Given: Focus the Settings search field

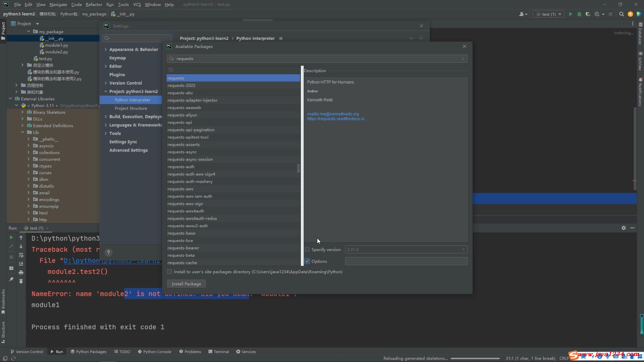Looking at the screenshot, I should pyautogui.click(x=137, y=38).
